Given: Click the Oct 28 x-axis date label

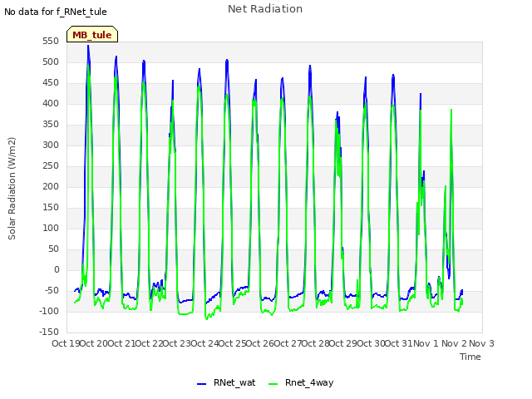Looking at the screenshot, I should tap(316, 343).
